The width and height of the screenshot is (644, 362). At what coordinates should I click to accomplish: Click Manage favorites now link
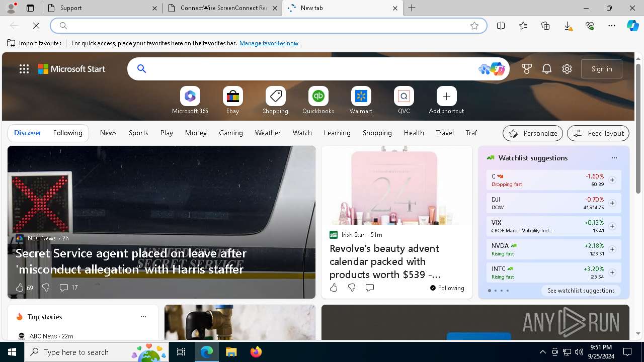(x=269, y=43)
